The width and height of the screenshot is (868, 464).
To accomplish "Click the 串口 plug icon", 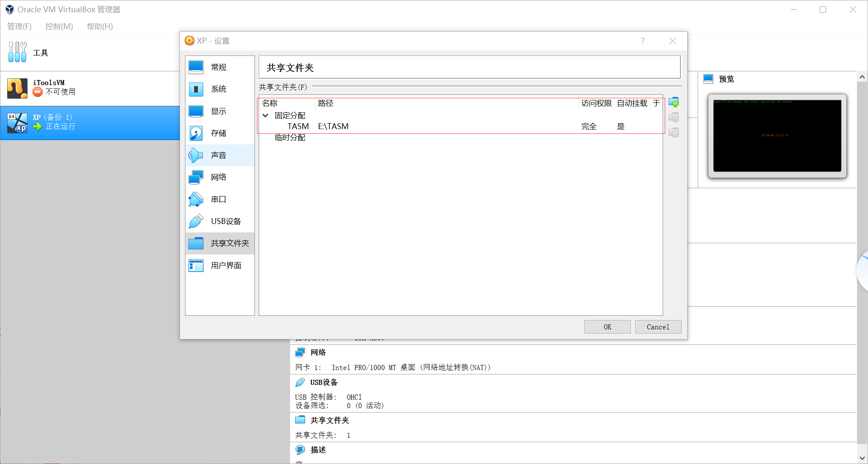I will pos(196,199).
